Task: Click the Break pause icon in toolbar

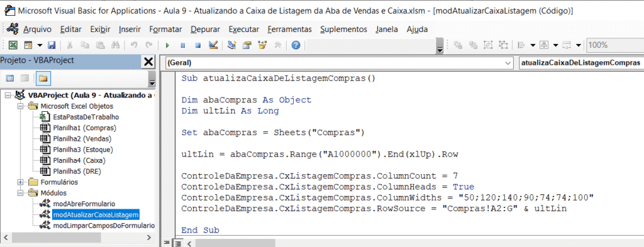Action: [x=183, y=45]
